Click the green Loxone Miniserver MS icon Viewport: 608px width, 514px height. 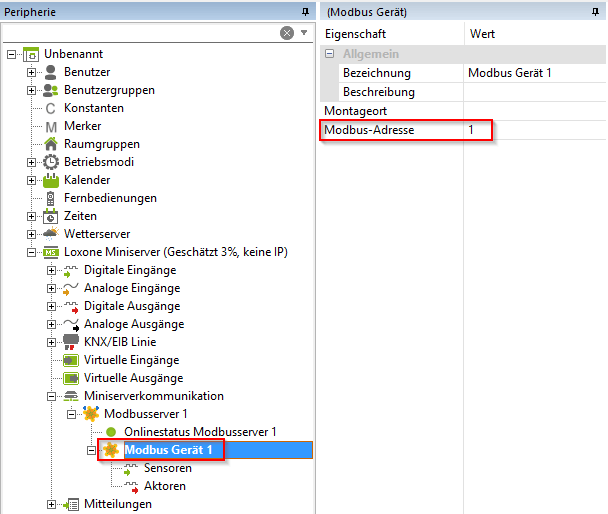51,252
